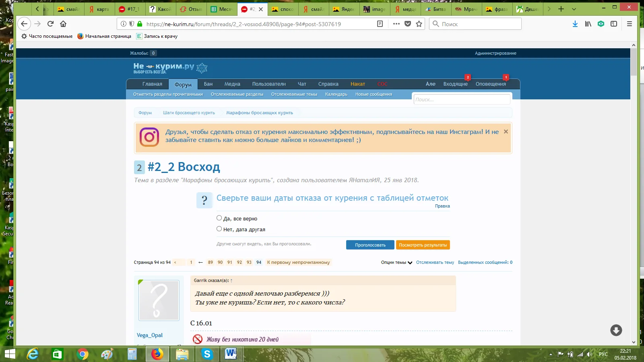Open 'Марафоны бросающих курить' breadcrumb
This screenshot has height=362, width=644.
(260, 113)
